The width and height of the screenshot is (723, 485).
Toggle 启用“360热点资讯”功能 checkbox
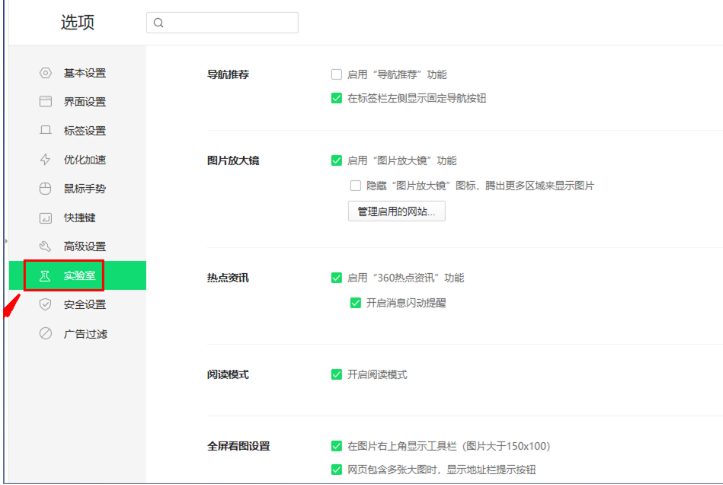pyautogui.click(x=337, y=278)
